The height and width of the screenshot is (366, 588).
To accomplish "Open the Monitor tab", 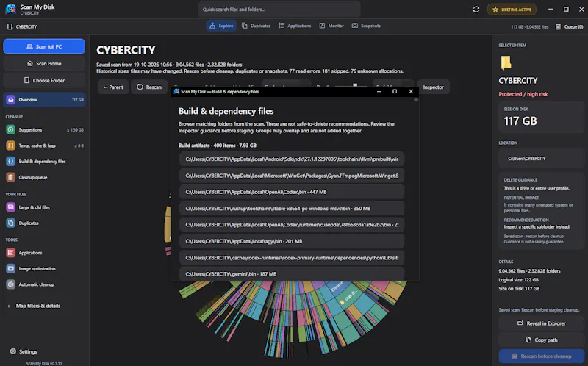I will pos(331,26).
